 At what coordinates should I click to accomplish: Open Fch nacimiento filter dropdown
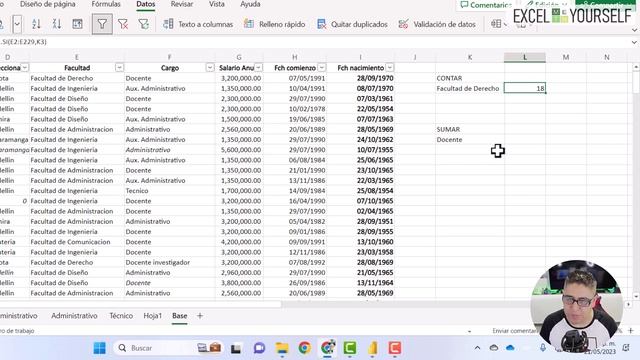[x=390, y=67]
